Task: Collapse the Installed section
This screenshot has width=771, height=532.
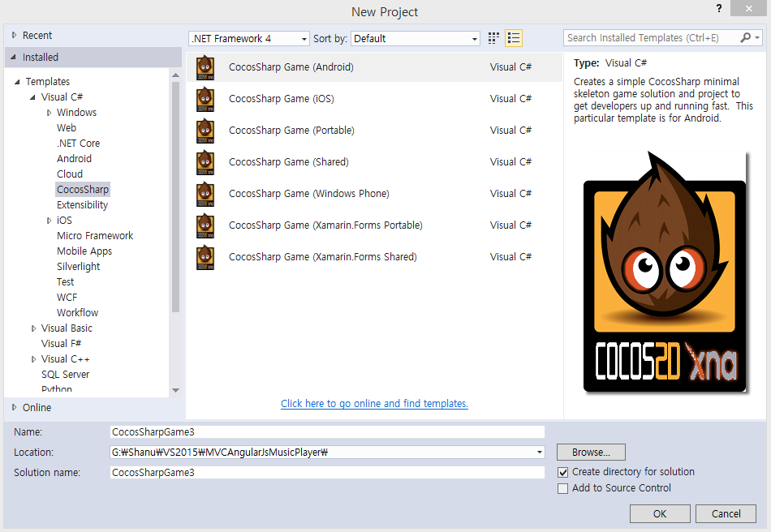Action: (x=13, y=57)
